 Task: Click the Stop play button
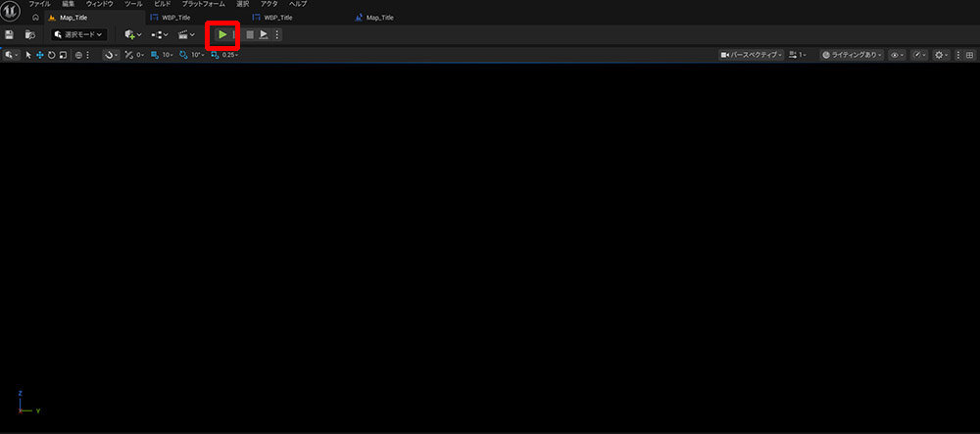[250, 34]
